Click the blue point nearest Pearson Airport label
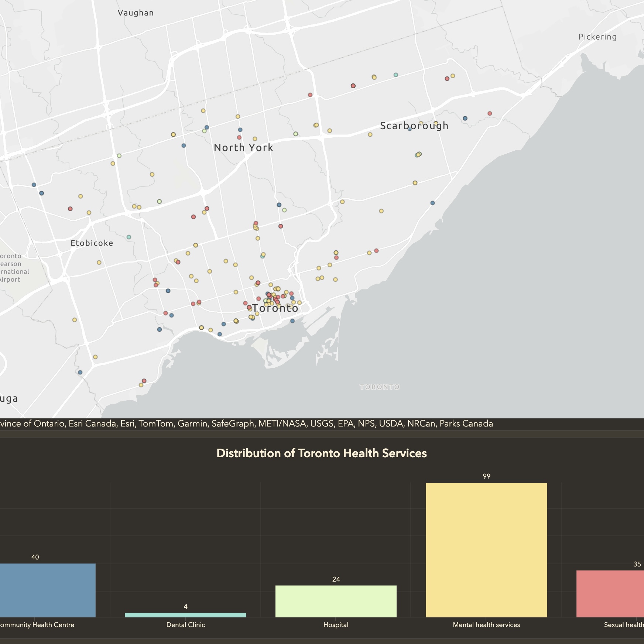The image size is (644, 644). 42,193
